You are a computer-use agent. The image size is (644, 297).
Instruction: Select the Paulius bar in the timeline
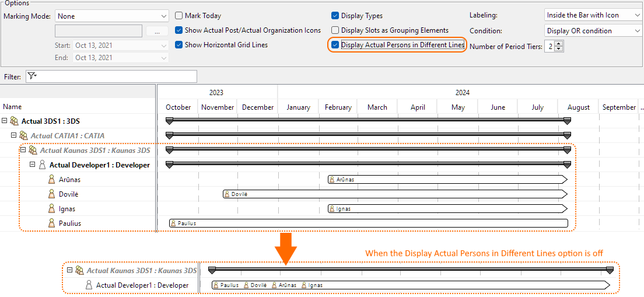[x=367, y=223]
